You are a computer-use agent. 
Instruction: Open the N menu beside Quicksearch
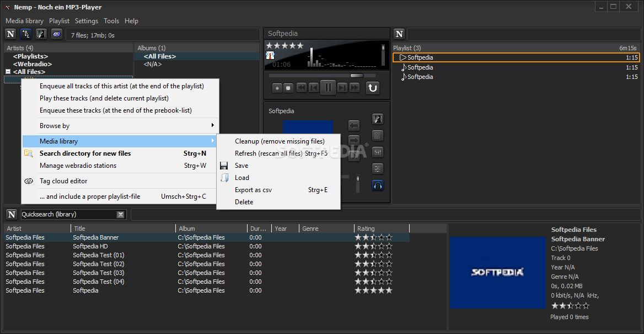tap(12, 214)
